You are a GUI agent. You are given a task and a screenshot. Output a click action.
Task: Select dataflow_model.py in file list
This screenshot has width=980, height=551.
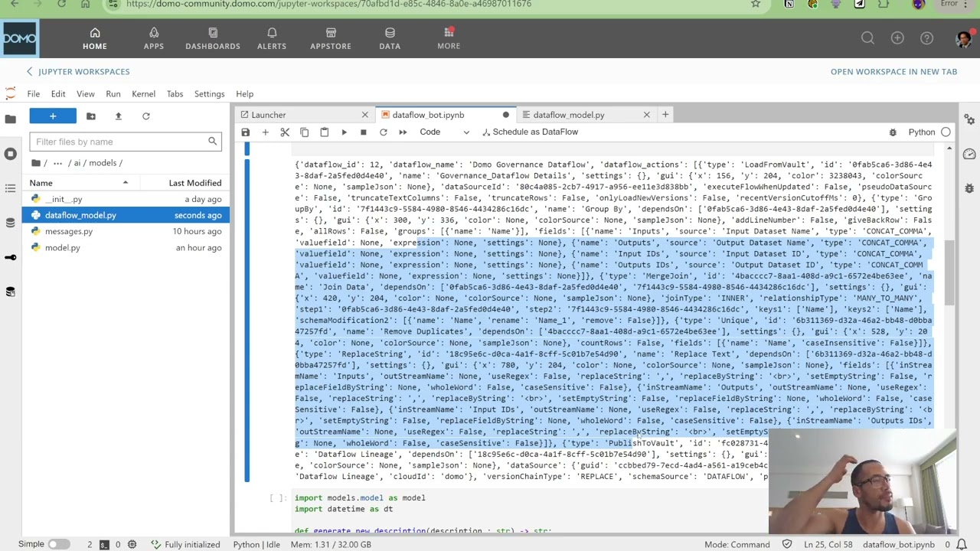point(126,215)
